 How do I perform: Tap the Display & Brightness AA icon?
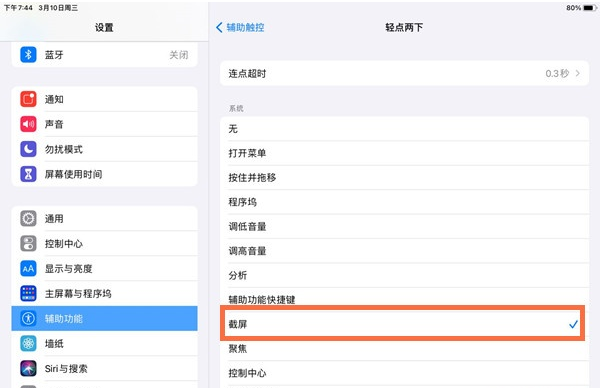click(x=28, y=268)
